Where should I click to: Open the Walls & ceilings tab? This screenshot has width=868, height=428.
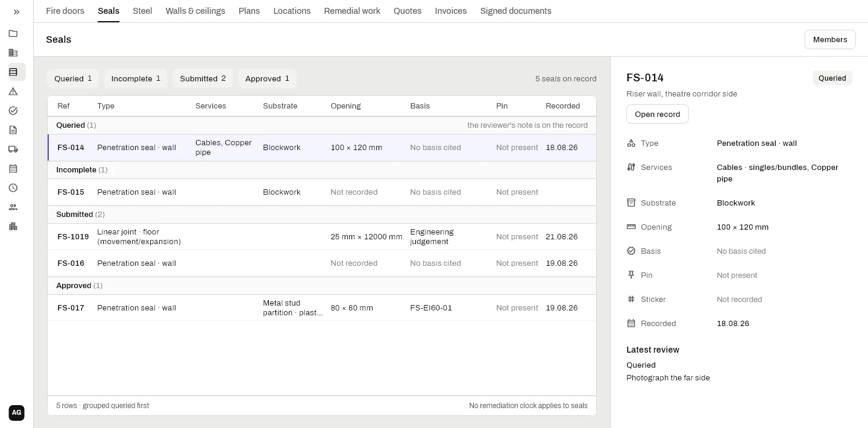point(195,11)
